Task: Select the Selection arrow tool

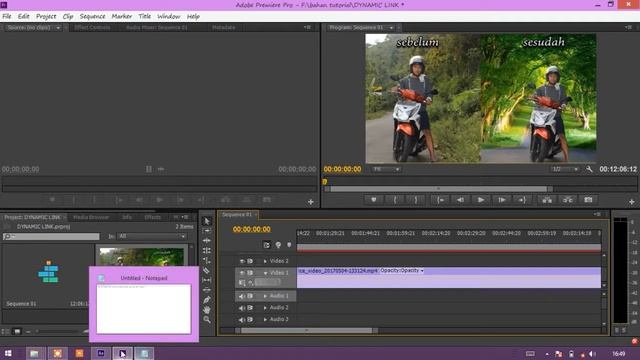Action: [207, 221]
